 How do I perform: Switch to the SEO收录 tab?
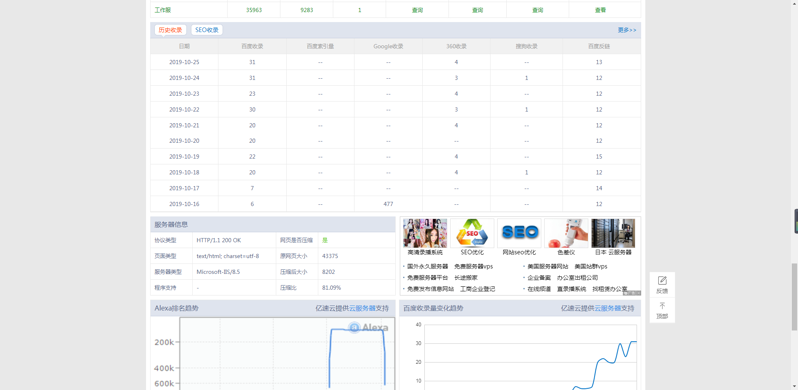(207, 30)
